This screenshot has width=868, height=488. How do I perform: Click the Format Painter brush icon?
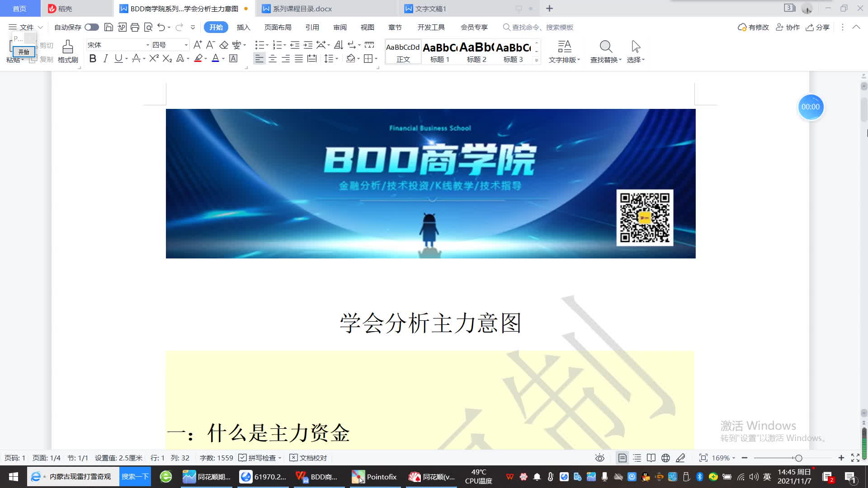(68, 47)
